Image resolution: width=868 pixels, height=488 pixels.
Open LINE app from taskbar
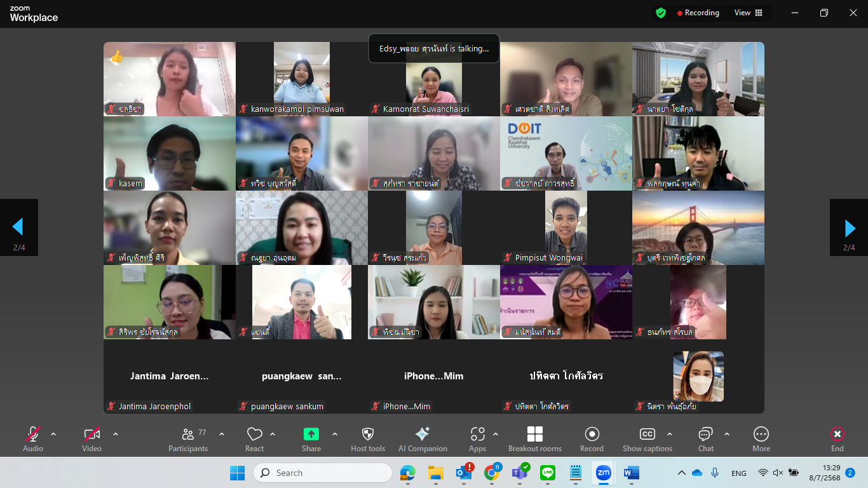[x=548, y=473]
